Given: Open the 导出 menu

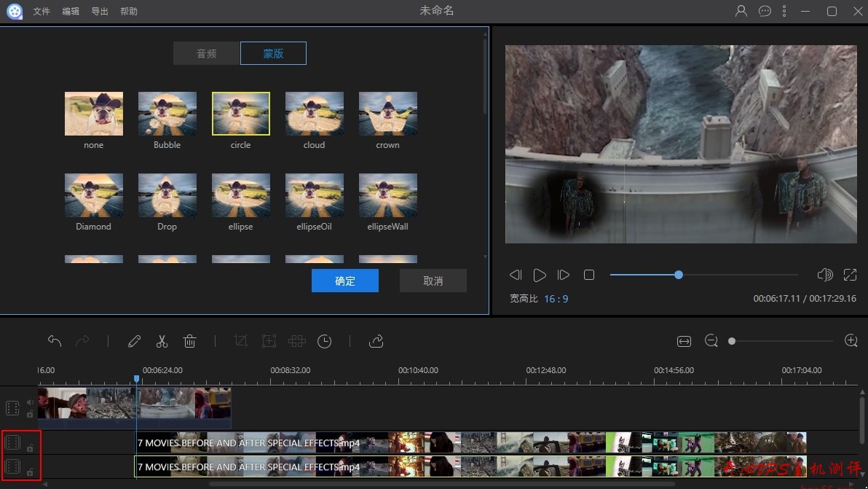Looking at the screenshot, I should [x=100, y=12].
